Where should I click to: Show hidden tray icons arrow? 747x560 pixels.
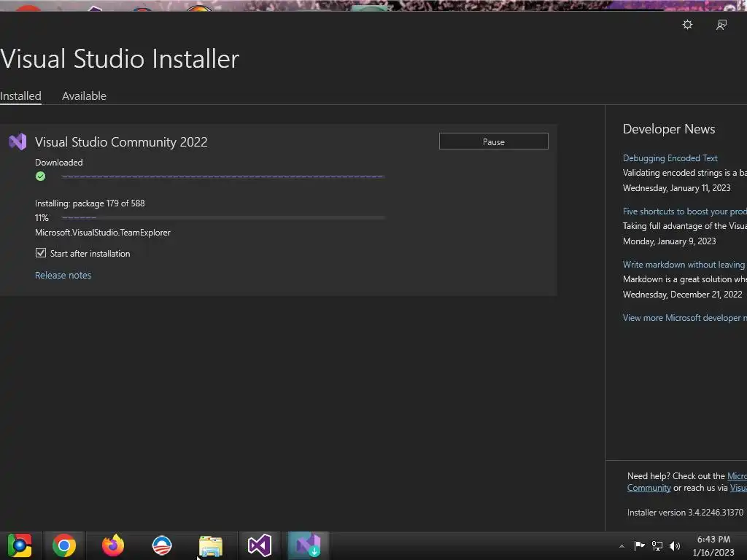point(622,546)
